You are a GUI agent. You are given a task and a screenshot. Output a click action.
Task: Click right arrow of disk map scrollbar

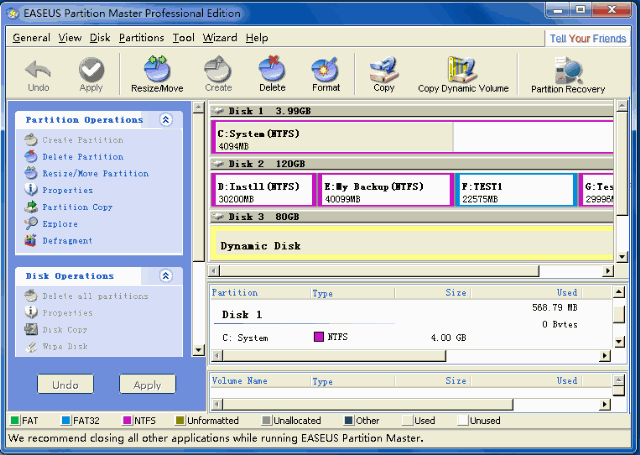pos(608,271)
